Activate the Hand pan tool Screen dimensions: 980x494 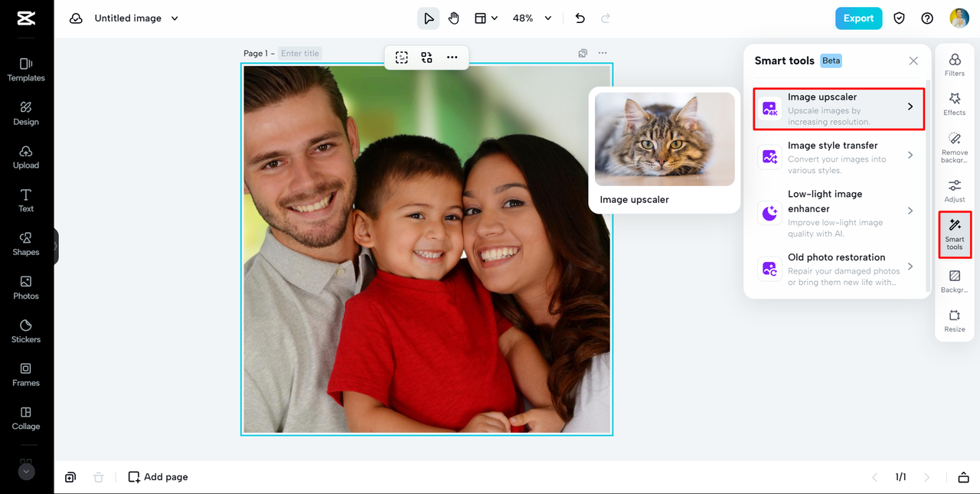click(454, 18)
